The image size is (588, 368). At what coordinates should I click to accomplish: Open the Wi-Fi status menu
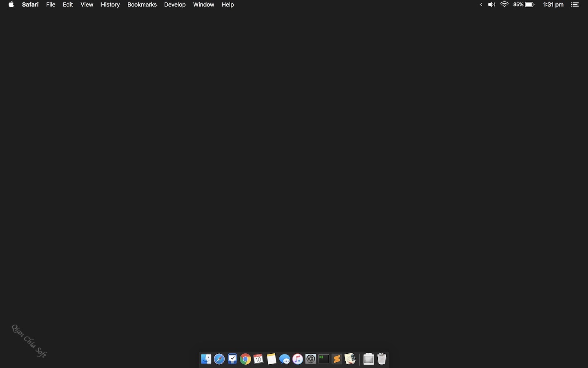tap(505, 4)
